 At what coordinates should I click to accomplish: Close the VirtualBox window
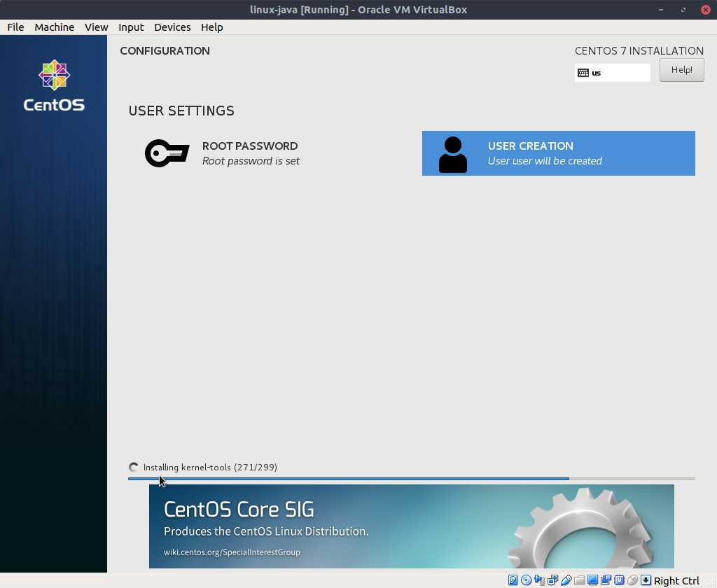(x=706, y=10)
